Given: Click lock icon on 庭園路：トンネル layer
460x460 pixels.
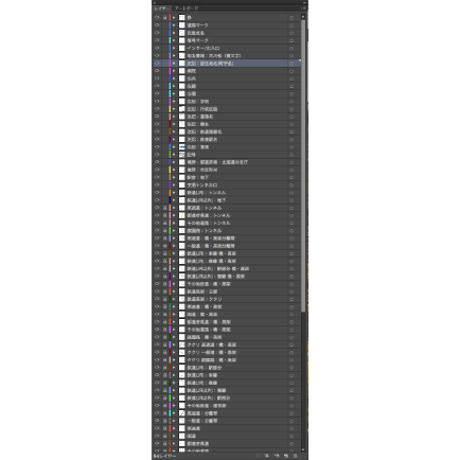Looking at the screenshot, I should click(x=165, y=231).
